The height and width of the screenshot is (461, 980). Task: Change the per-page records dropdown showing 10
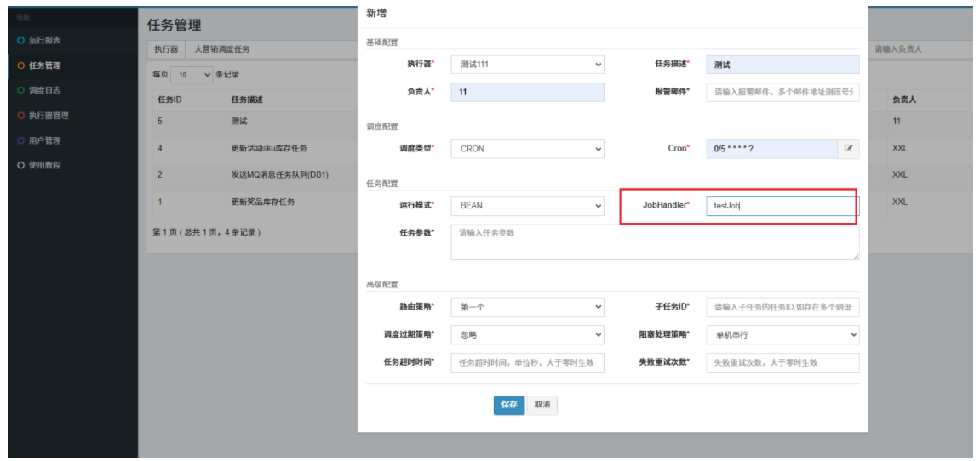192,75
